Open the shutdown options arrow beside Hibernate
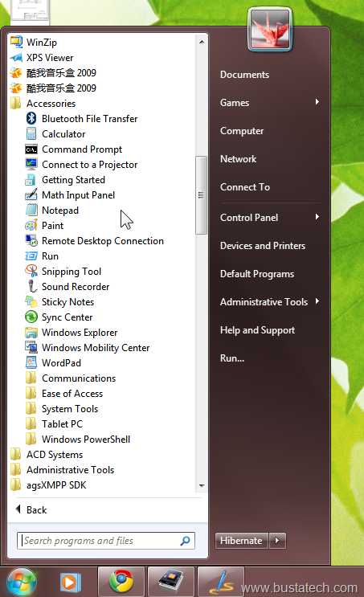The width and height of the screenshot is (364, 597). coord(277,541)
